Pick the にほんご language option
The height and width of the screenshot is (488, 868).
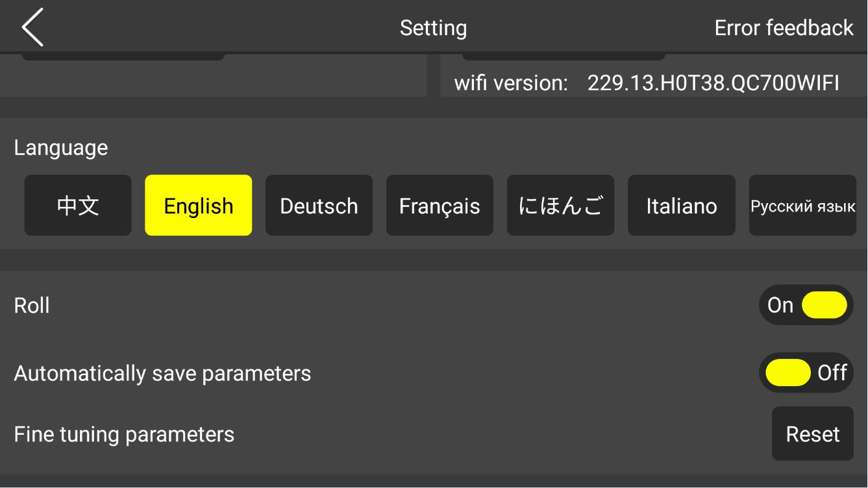point(560,205)
